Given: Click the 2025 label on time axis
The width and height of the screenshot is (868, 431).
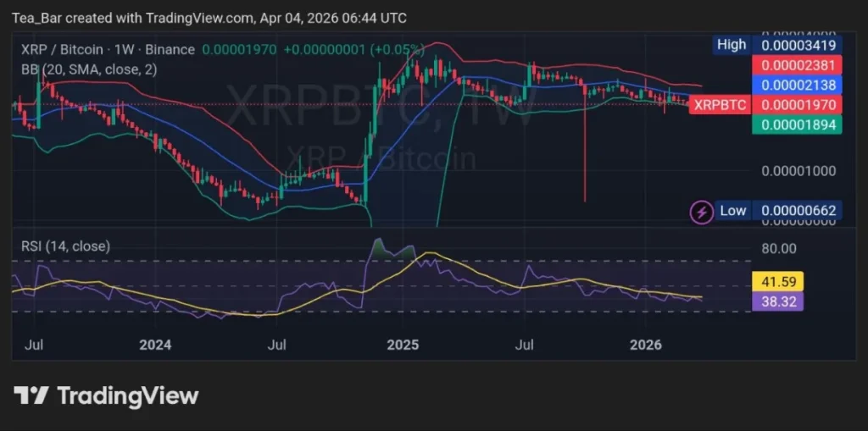Looking at the screenshot, I should point(403,345).
